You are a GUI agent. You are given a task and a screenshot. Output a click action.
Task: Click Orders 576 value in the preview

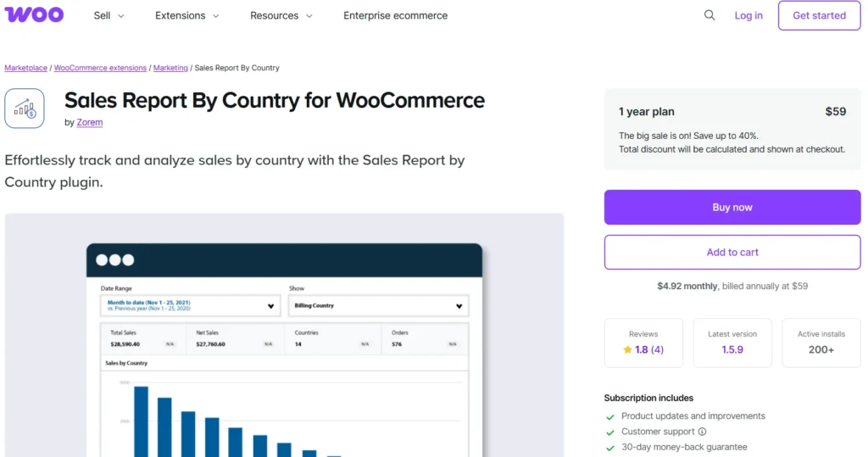[397, 344]
